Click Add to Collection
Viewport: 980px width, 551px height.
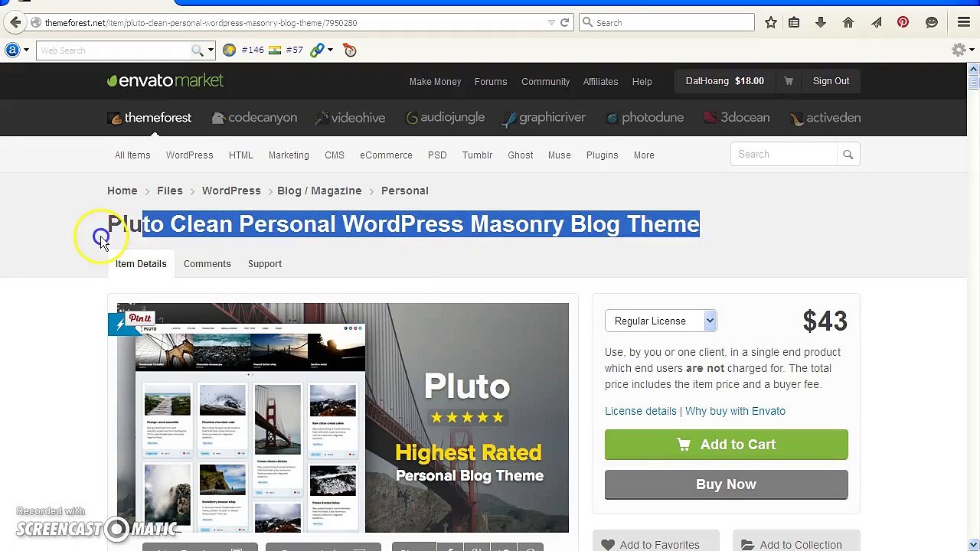tap(796, 540)
